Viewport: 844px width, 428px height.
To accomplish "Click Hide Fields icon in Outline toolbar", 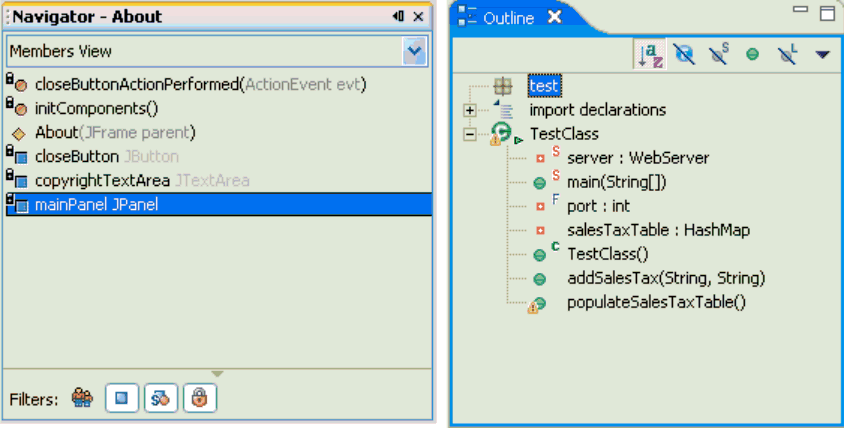I will (x=684, y=54).
